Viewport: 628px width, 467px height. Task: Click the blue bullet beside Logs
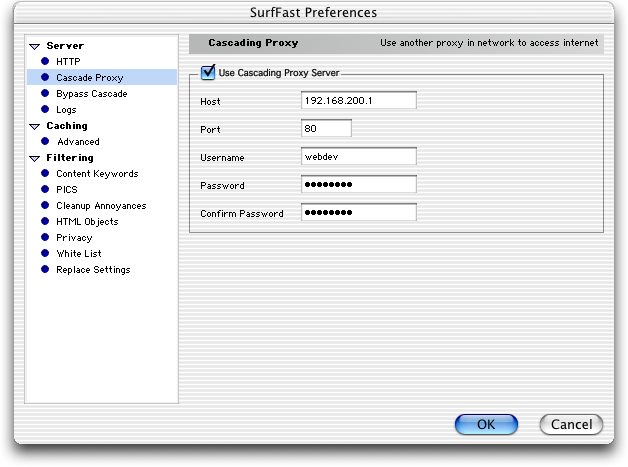coord(45,109)
